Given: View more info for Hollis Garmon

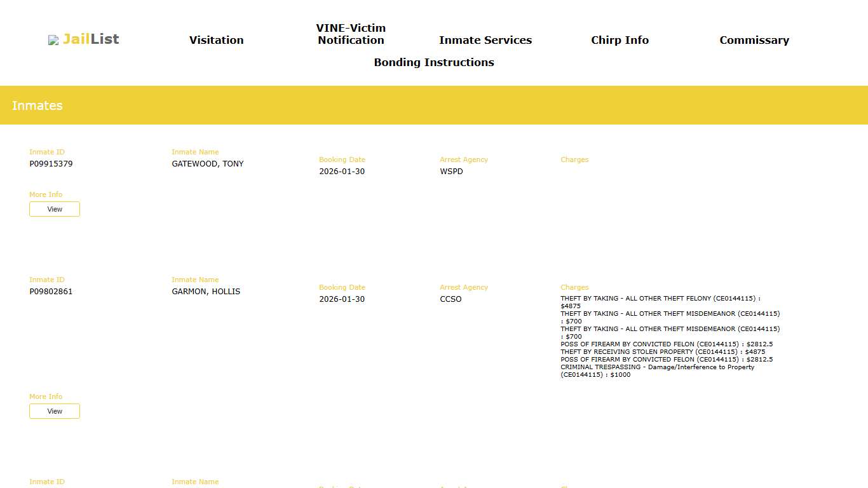Looking at the screenshot, I should click(55, 411).
